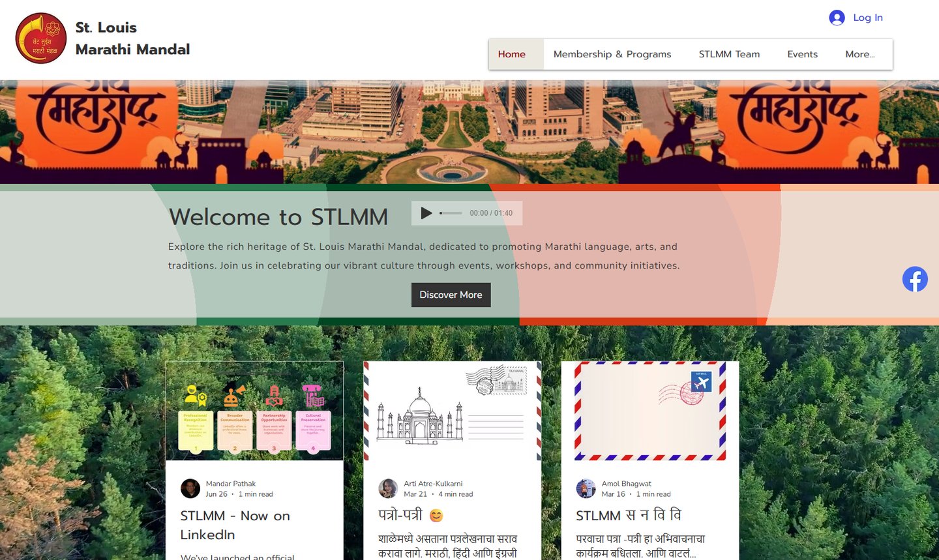Open Membership & Programs menu
The height and width of the screenshot is (560, 939).
coord(612,54)
